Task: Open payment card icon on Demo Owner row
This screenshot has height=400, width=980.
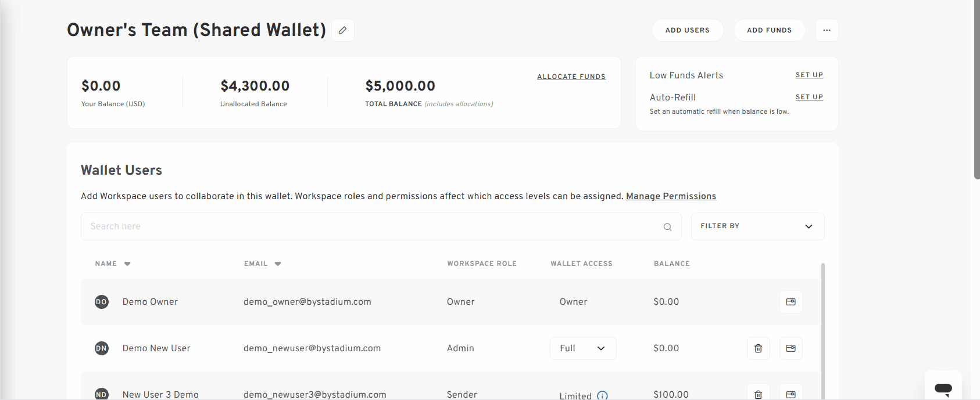Action: click(x=791, y=301)
